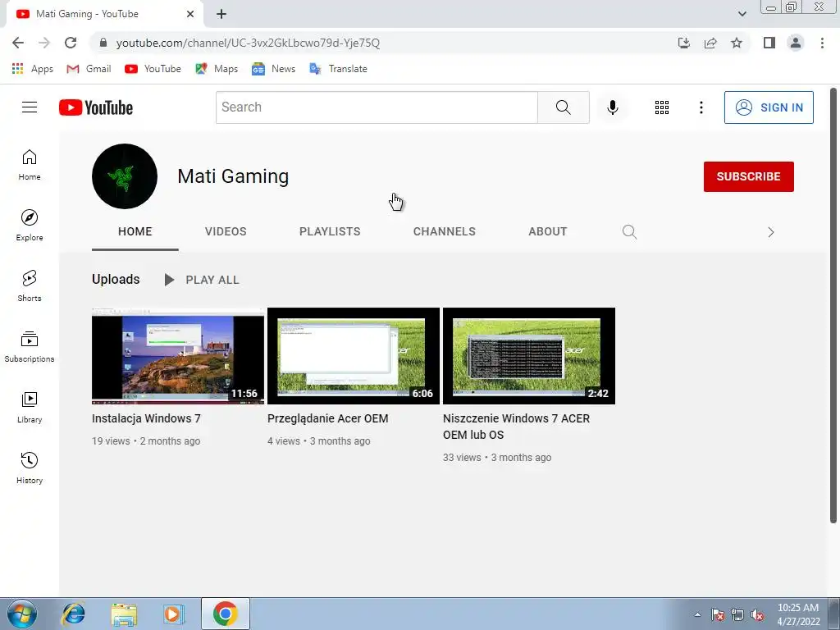Launch Internet Explorer from taskbar
This screenshot has height=630, width=840.
pos(73,614)
